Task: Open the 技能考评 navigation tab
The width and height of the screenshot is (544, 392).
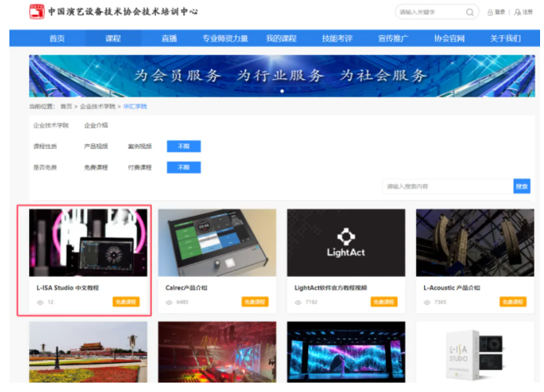Action: click(337, 38)
